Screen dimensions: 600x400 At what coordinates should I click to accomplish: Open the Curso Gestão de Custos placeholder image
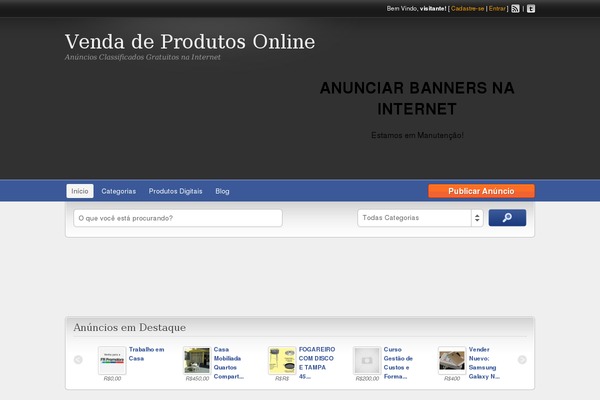tap(367, 360)
